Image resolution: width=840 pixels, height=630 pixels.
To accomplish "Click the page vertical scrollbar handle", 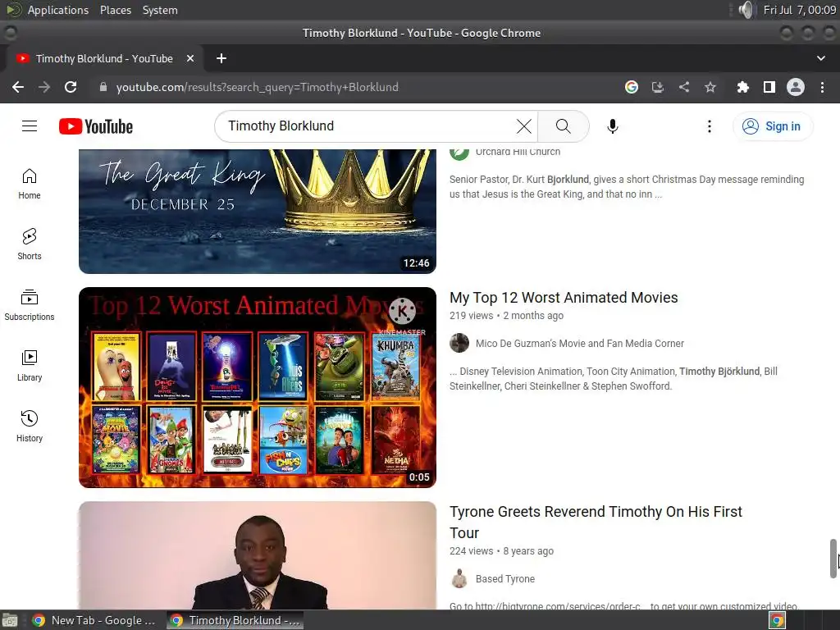I will pyautogui.click(x=833, y=558).
